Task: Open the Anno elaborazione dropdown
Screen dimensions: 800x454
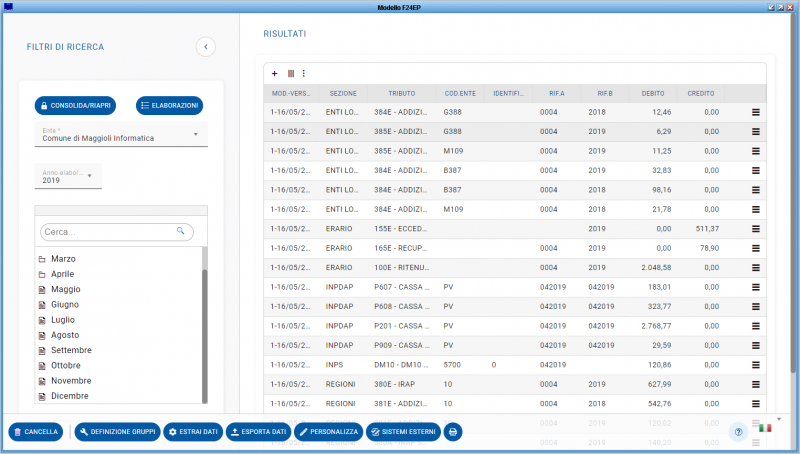Action: (89, 176)
